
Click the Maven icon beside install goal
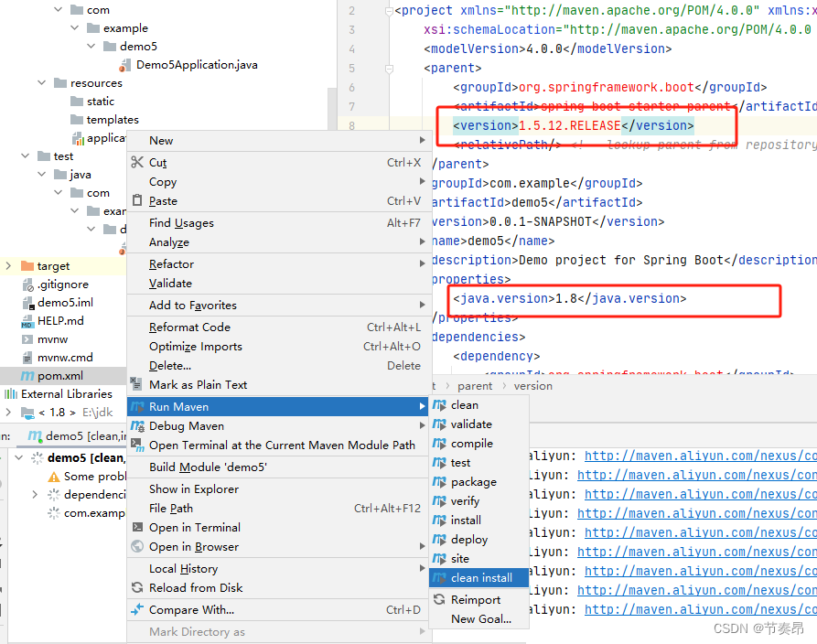coord(439,520)
